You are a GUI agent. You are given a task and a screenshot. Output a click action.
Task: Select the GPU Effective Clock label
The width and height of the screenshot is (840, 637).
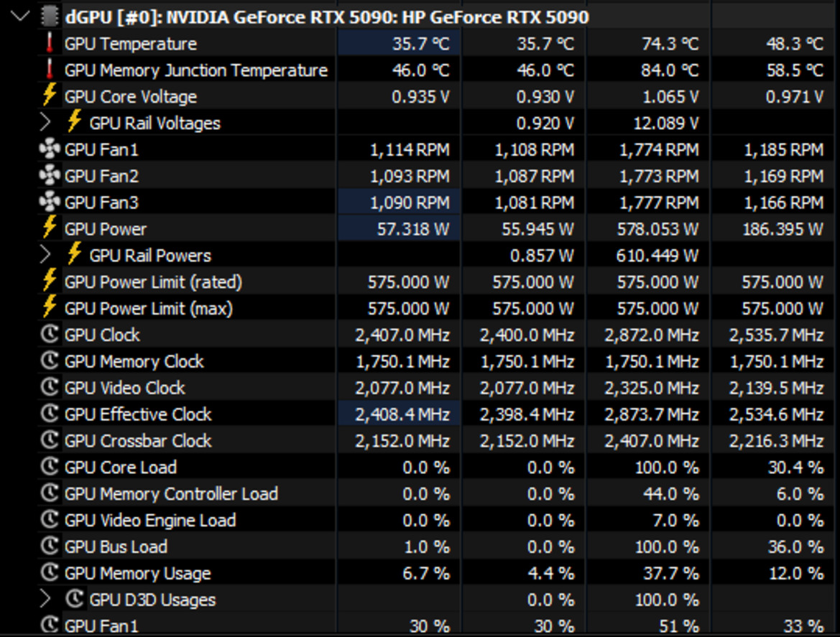(138, 414)
